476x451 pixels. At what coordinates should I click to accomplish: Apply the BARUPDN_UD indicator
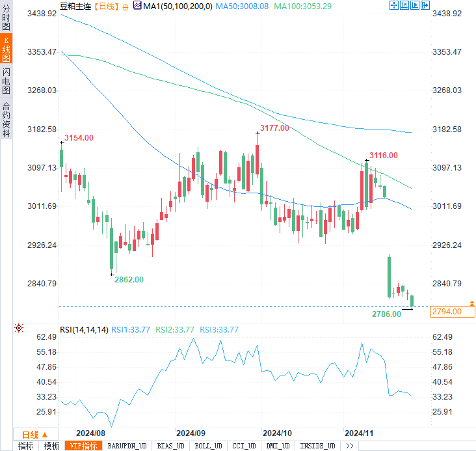(x=127, y=446)
